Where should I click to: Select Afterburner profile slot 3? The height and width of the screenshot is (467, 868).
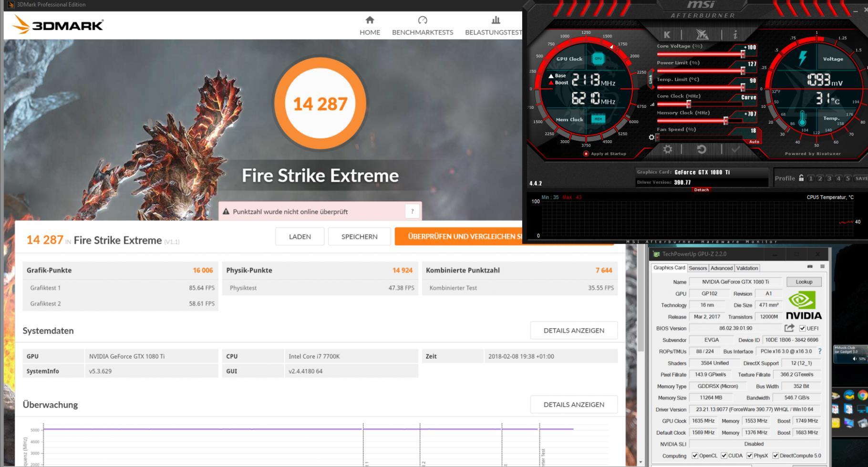click(x=829, y=178)
